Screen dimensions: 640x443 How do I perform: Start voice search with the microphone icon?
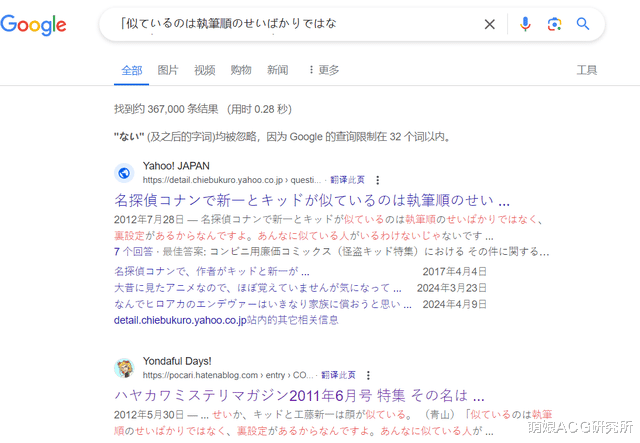pyautogui.click(x=525, y=24)
